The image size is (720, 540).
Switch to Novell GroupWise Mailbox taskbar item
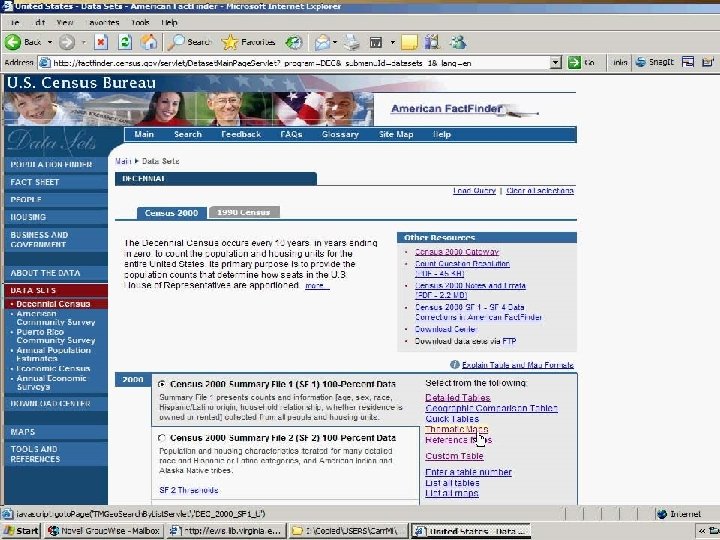(104, 531)
